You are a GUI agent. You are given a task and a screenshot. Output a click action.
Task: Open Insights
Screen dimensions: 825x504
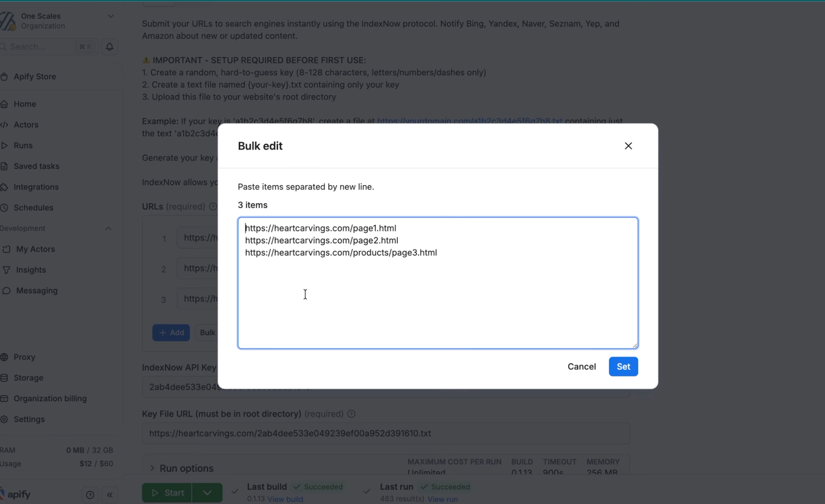click(30, 269)
